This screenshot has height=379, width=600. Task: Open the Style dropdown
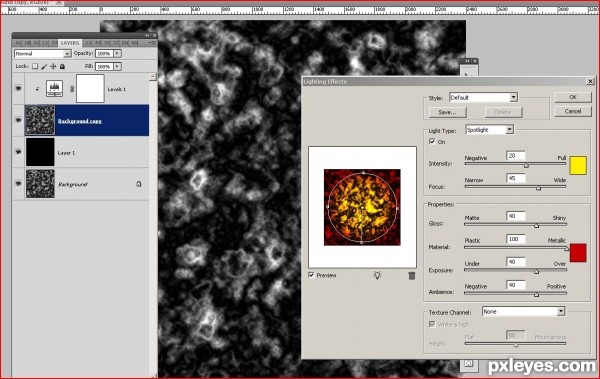click(484, 98)
